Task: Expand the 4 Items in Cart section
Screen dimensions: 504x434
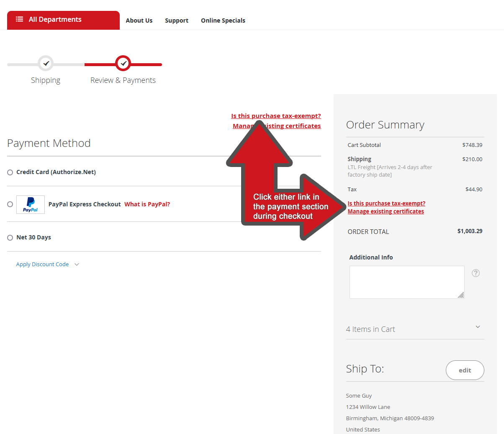Action: [415, 329]
